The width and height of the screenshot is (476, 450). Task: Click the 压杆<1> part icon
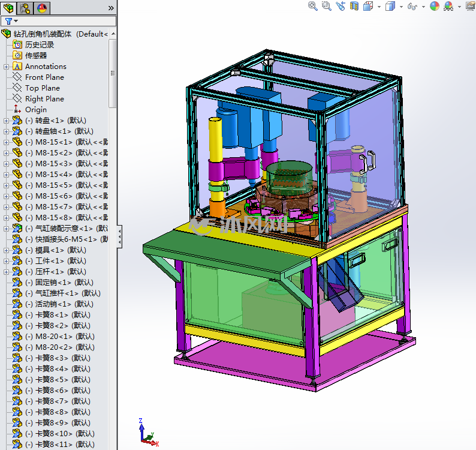(x=17, y=271)
